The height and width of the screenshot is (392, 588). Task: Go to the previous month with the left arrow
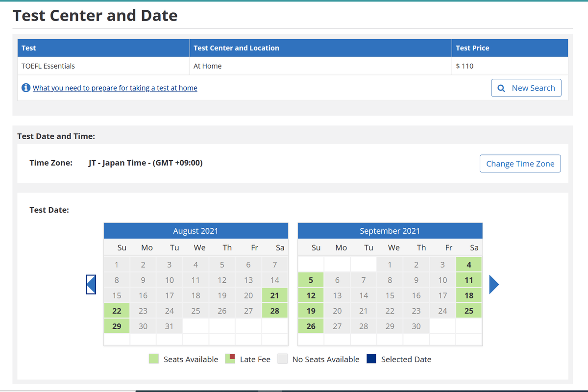coord(91,284)
